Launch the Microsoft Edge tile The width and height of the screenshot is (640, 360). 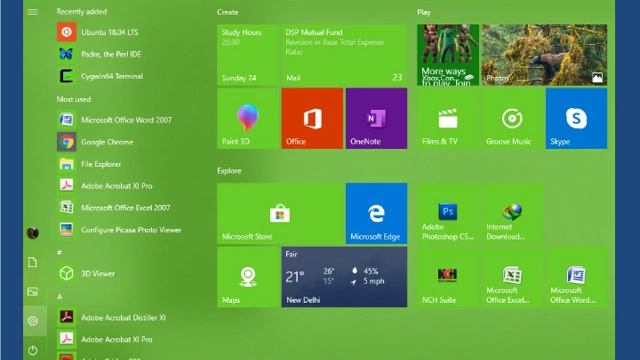pyautogui.click(x=376, y=213)
